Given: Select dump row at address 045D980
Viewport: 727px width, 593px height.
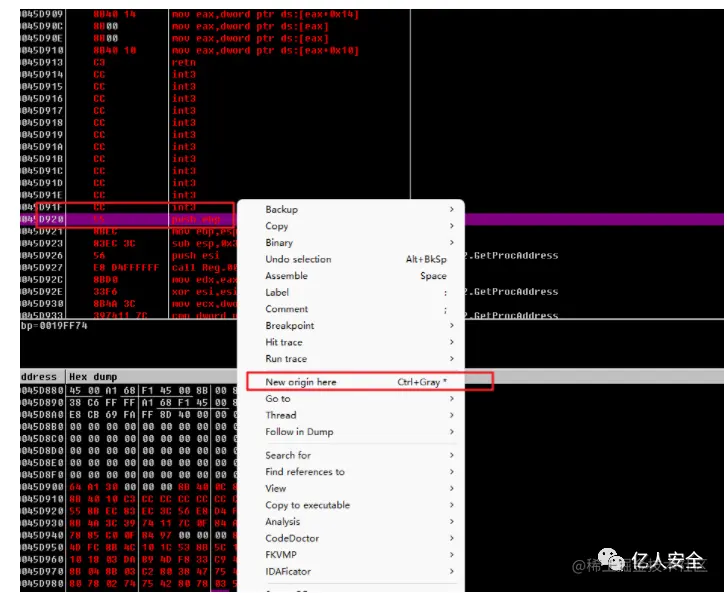Looking at the screenshot, I should (128, 584).
